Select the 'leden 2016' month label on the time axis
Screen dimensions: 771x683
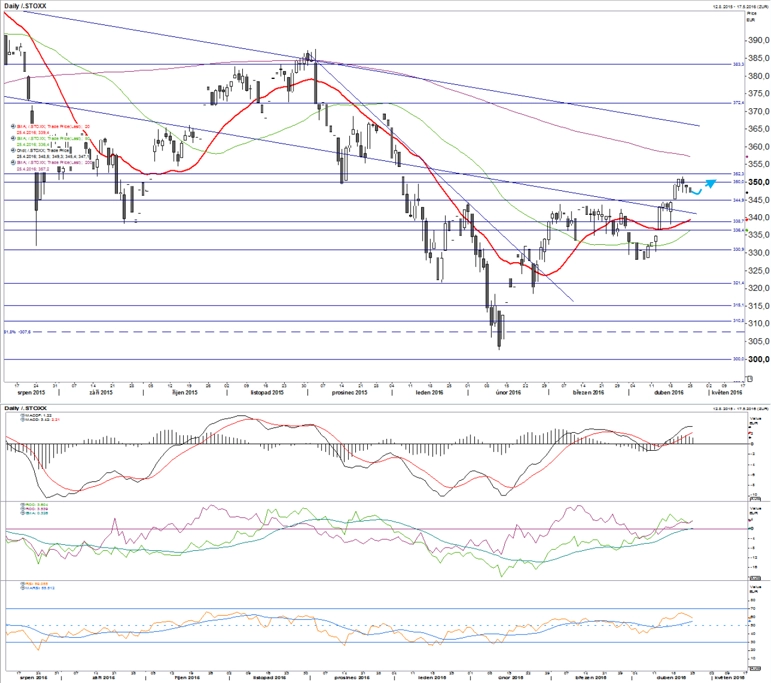pos(430,392)
